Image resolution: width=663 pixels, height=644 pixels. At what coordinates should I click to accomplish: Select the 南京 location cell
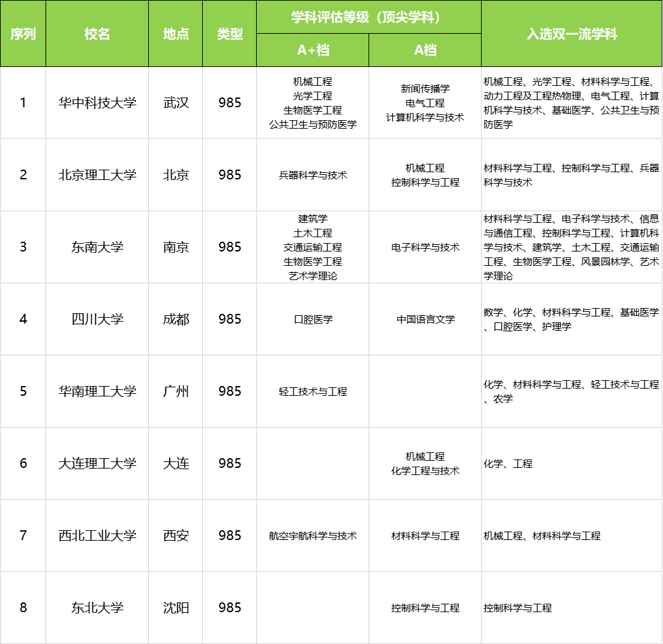(175, 247)
